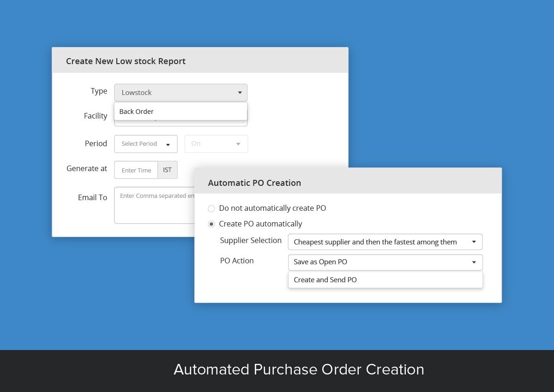Open the Select Period dropdown
The width and height of the screenshot is (554, 392).
[x=146, y=144]
